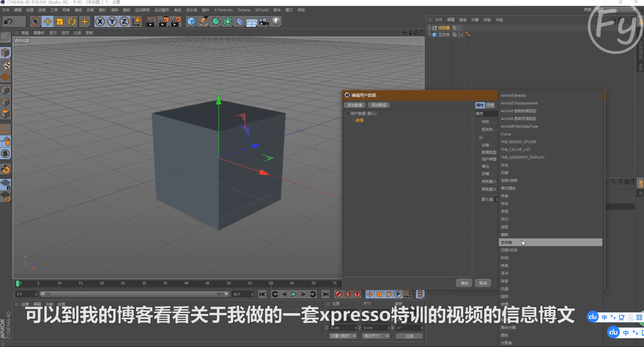Click the green Array modeling icon
644x347 pixels.
[x=228, y=22]
